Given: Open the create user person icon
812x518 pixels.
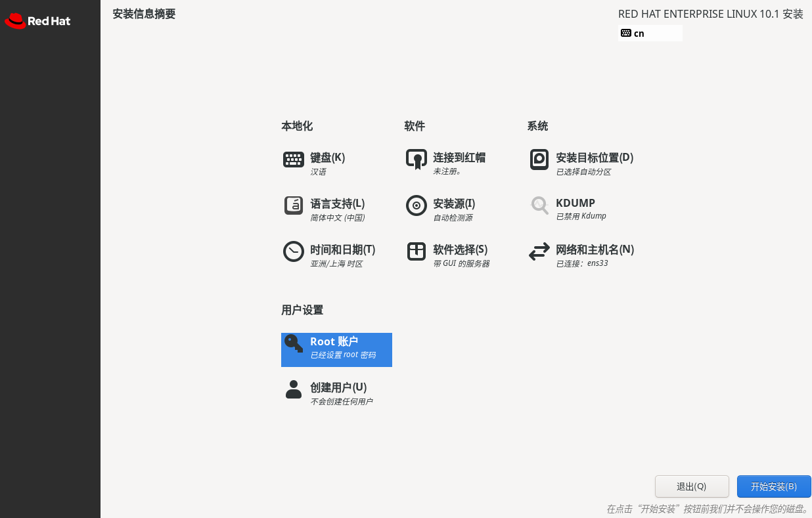Looking at the screenshot, I should [294, 389].
